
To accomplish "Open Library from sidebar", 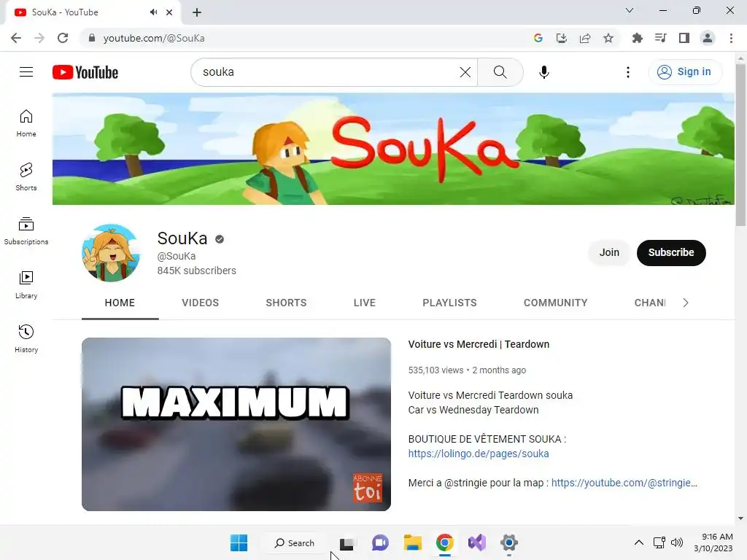I will (26, 285).
